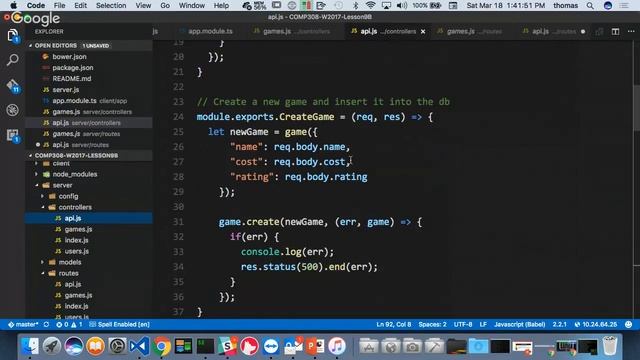This screenshot has height=360, width=640.
Task: Open the Source Control view
Action: [x=13, y=85]
